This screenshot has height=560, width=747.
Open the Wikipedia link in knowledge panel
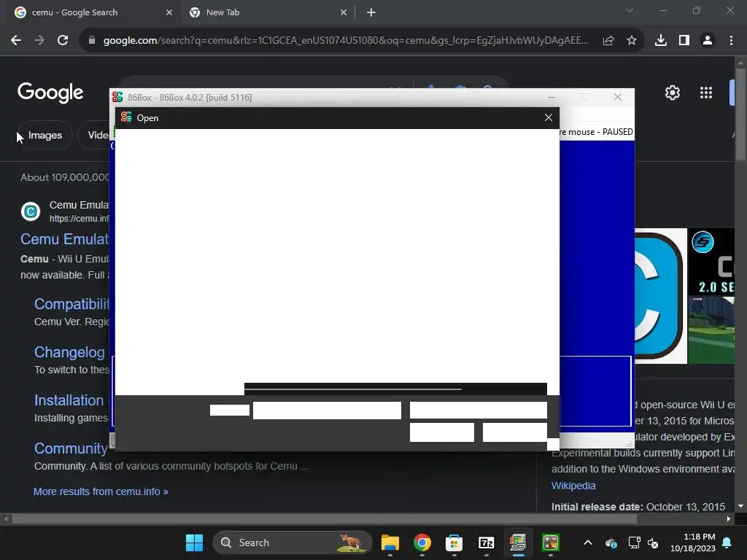573,486
